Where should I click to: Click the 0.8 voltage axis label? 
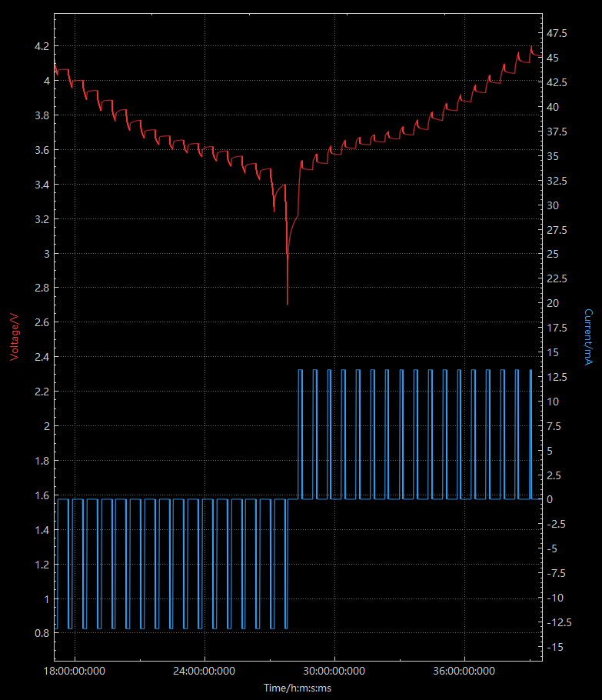[42, 634]
